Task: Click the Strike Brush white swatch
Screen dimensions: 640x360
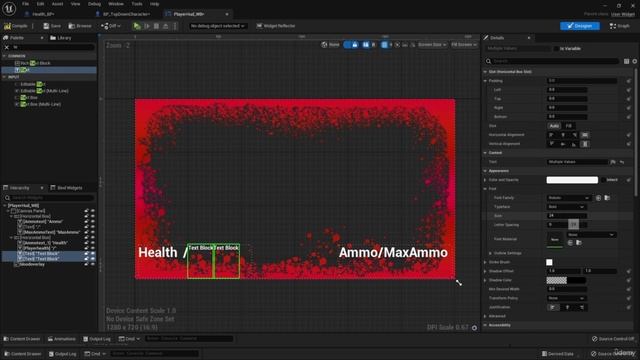Action: 549,262
